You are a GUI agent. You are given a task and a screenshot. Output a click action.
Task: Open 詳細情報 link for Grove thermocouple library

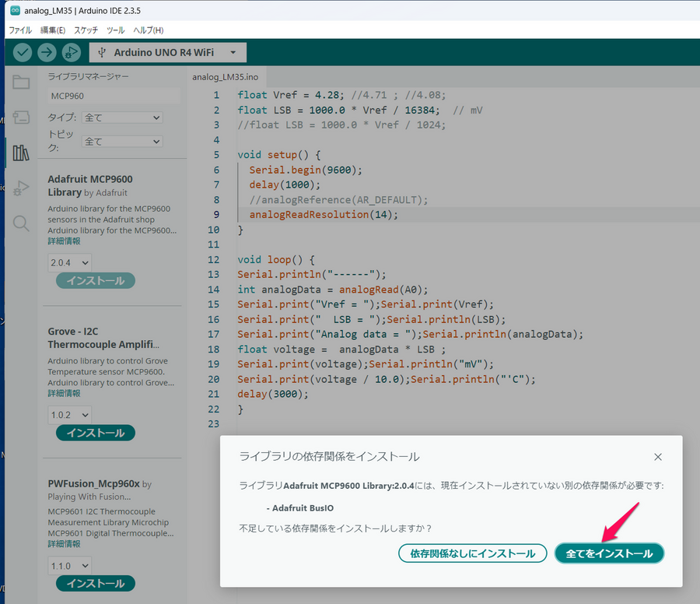tap(65, 394)
